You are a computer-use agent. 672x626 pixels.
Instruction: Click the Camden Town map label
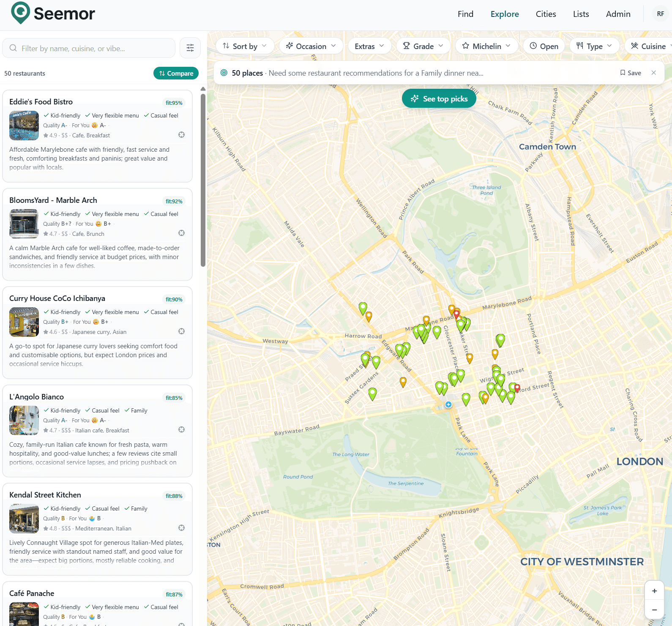(x=547, y=147)
